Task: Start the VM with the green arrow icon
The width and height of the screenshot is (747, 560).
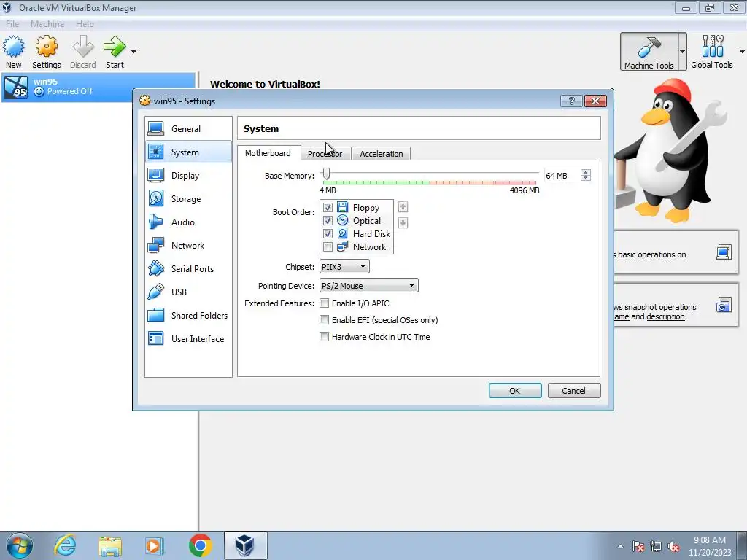Action: (115, 52)
